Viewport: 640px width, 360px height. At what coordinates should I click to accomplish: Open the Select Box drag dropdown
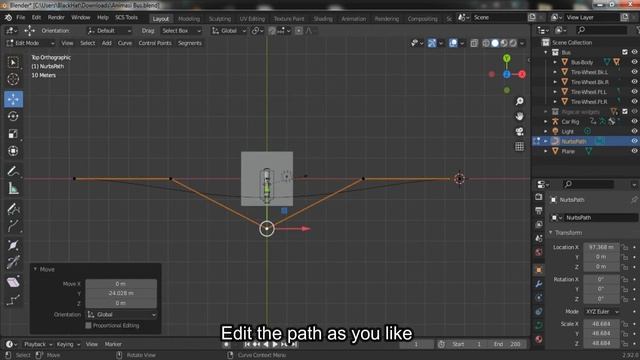[181, 31]
